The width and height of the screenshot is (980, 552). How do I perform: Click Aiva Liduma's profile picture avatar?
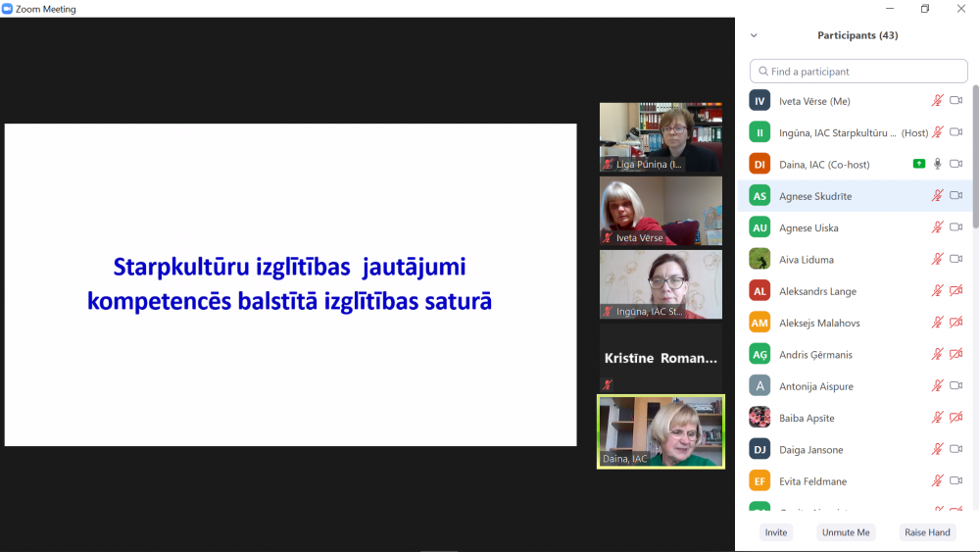pyautogui.click(x=759, y=259)
